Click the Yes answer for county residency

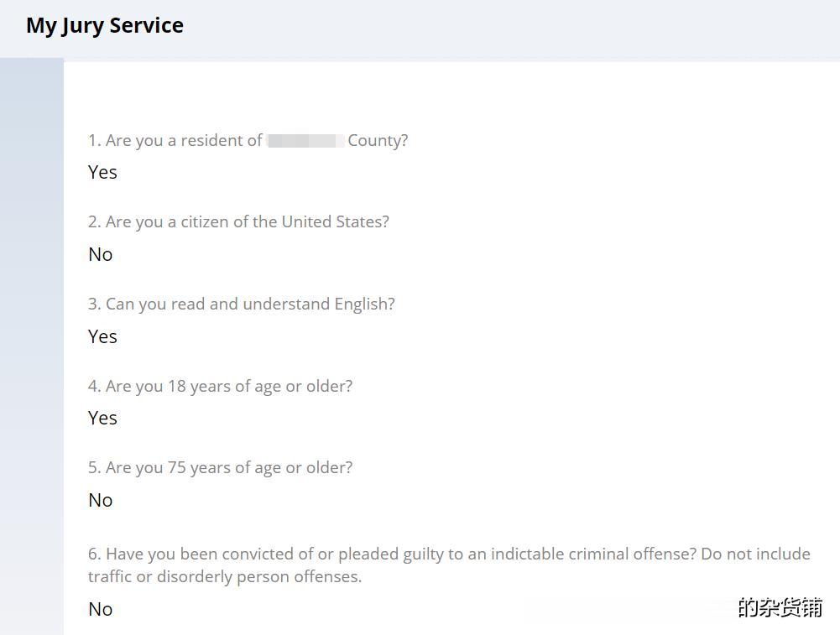tap(102, 173)
